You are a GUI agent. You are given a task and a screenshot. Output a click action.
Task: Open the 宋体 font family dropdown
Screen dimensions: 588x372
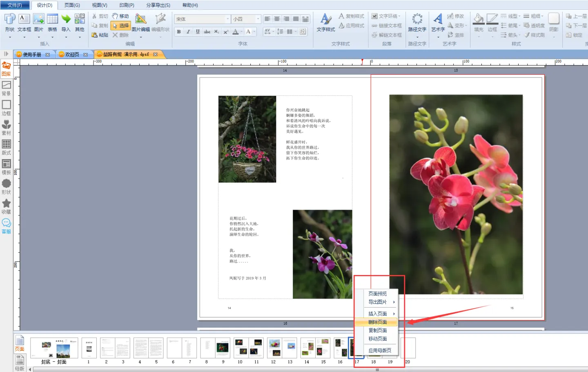point(227,19)
